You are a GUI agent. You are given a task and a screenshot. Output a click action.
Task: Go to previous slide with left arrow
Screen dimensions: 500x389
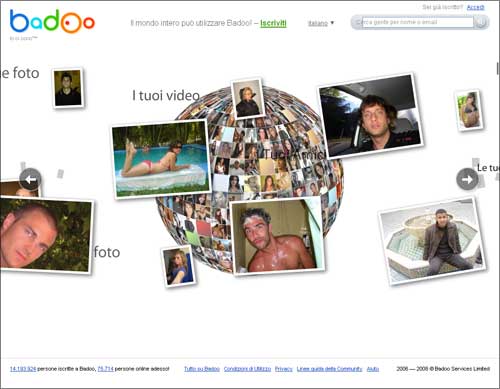click(x=30, y=179)
